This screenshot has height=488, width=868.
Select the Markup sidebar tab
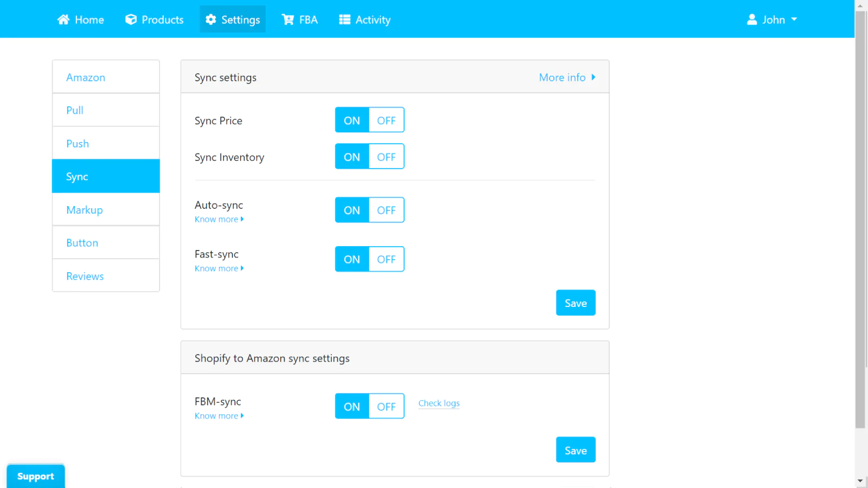106,209
